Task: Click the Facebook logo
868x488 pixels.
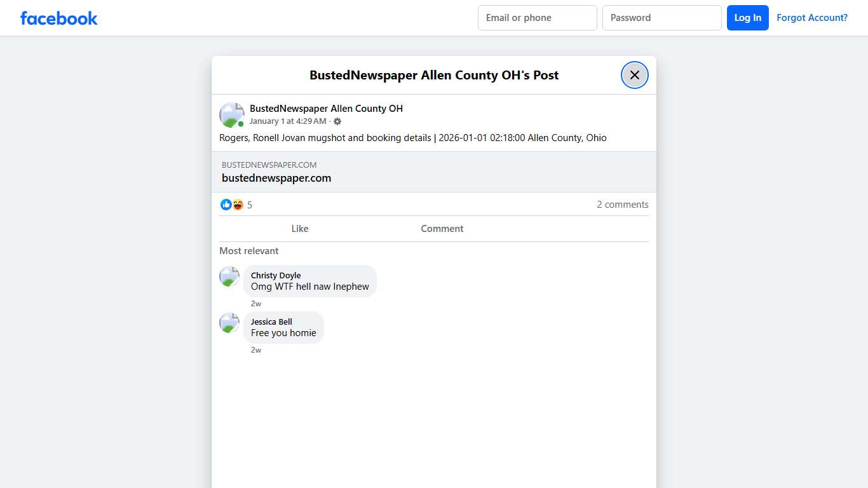Action: [58, 18]
